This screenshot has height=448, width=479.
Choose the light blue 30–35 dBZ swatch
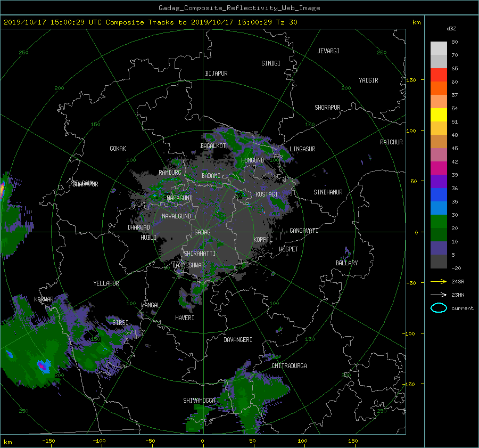pos(439,208)
